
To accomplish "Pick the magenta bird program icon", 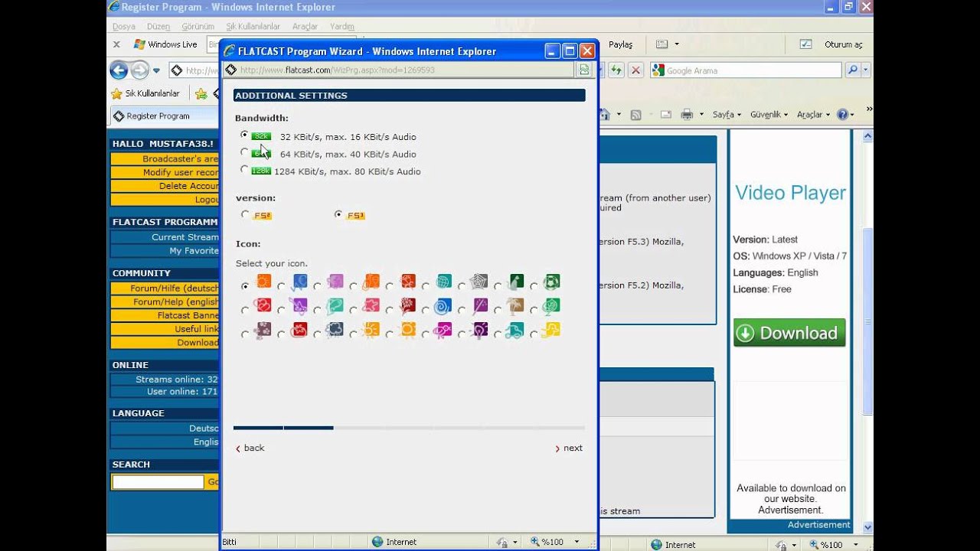I will [x=444, y=330].
